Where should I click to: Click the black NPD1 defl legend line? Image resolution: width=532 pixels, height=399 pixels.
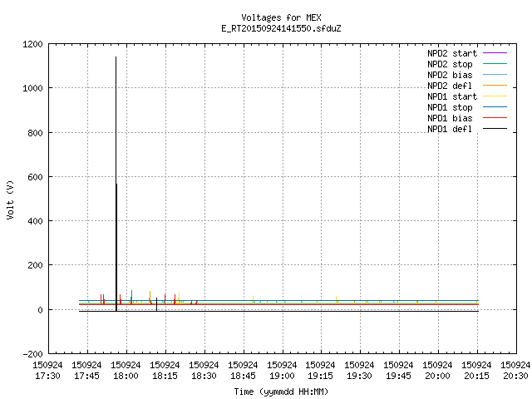pos(495,129)
